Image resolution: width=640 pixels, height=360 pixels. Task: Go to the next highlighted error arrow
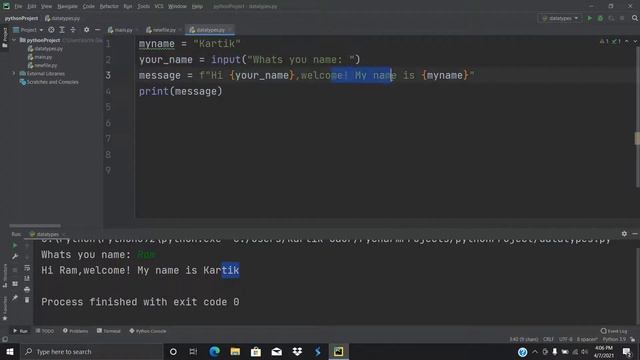point(635,41)
